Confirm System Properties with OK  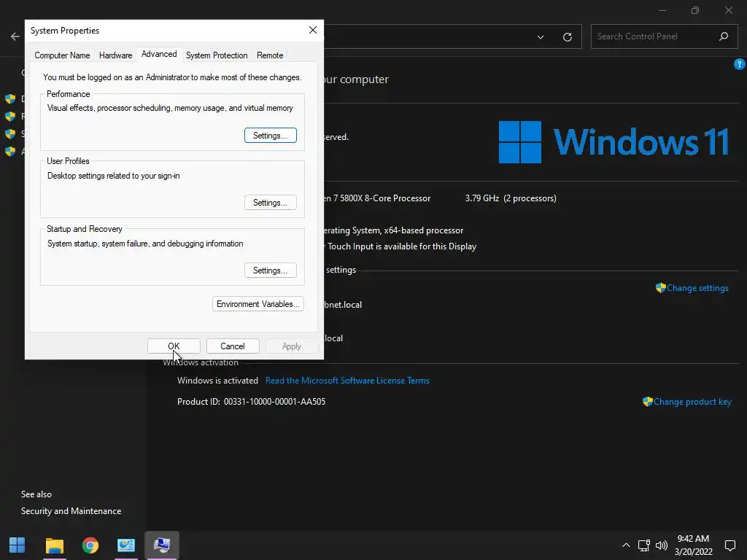click(x=174, y=346)
